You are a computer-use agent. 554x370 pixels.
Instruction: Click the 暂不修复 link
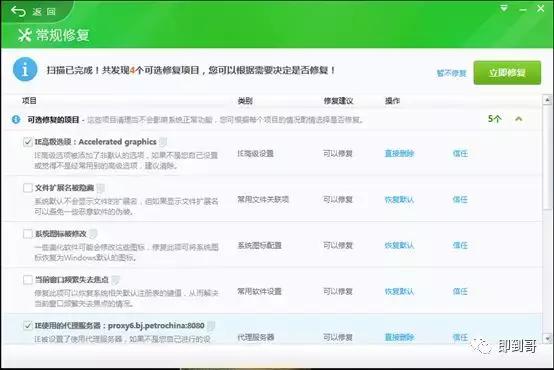tap(452, 73)
